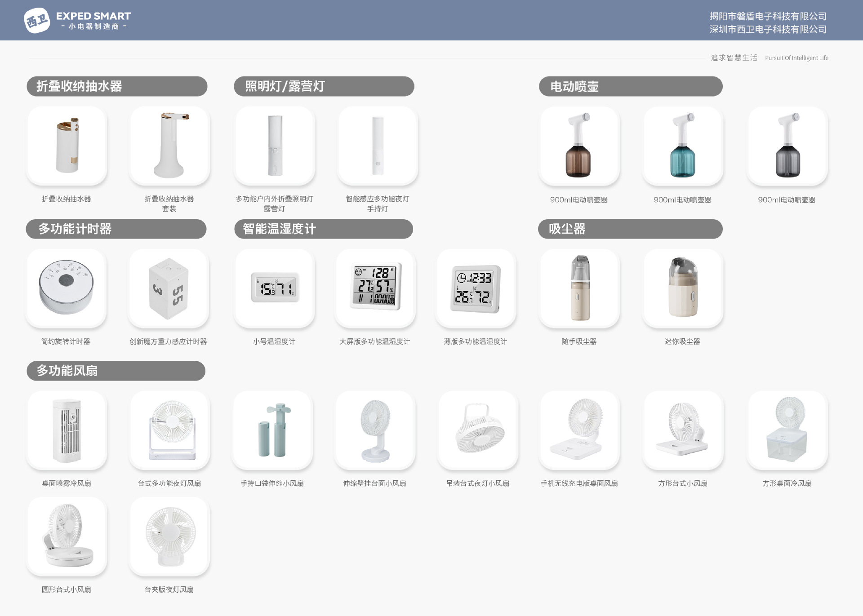Open the wireless charging desk fan image

coord(579,430)
